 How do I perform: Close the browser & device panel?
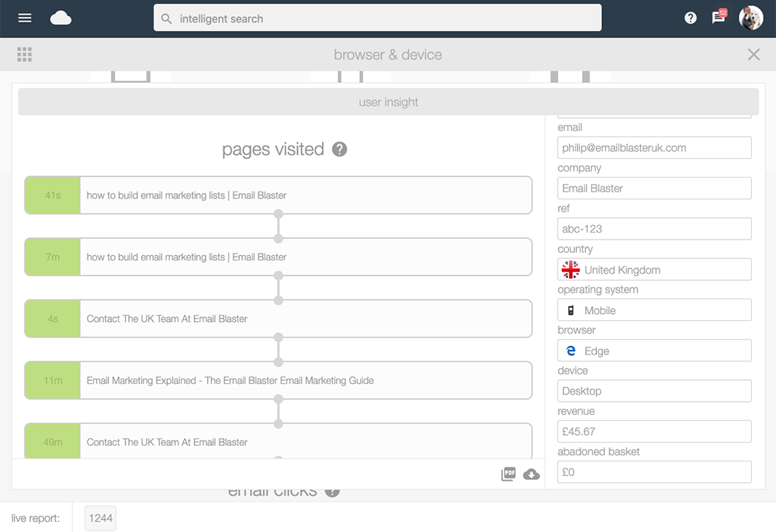(x=753, y=54)
